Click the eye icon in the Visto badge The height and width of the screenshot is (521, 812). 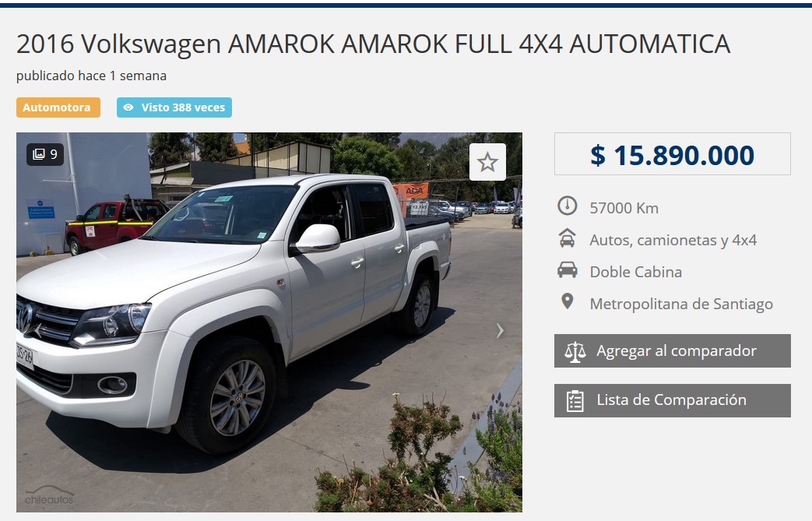(128, 107)
